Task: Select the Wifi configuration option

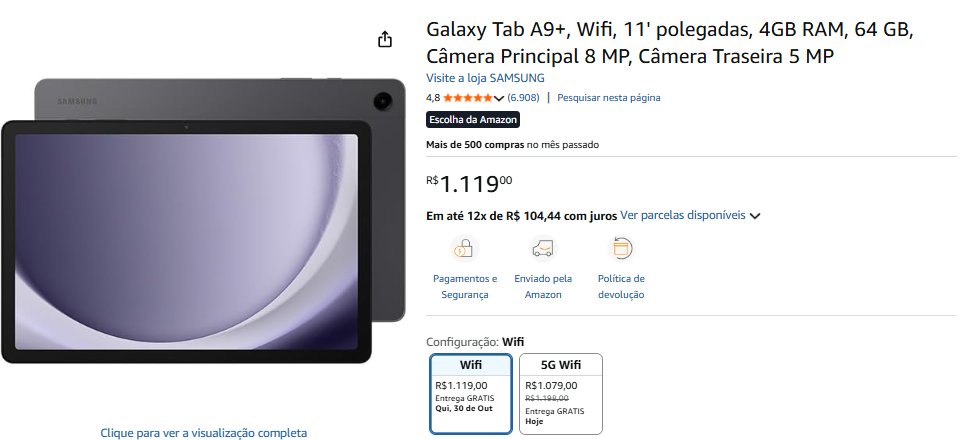Action: (471, 393)
